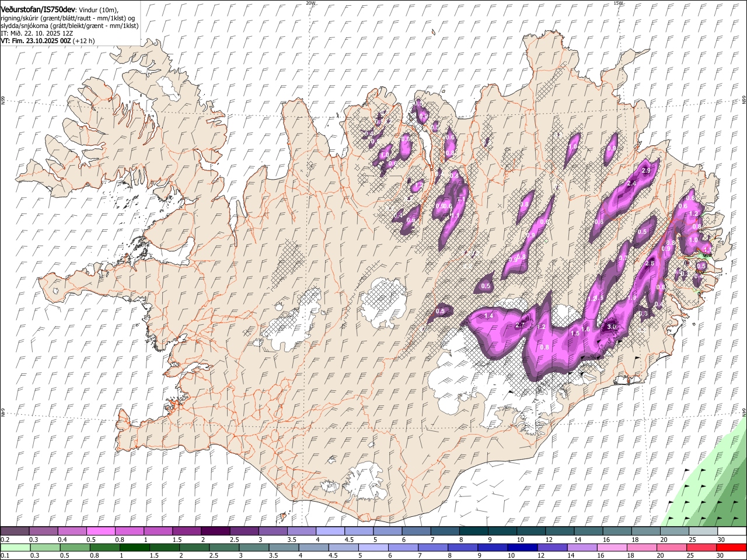Select the light pink rain swatch starting at 16

612,547
